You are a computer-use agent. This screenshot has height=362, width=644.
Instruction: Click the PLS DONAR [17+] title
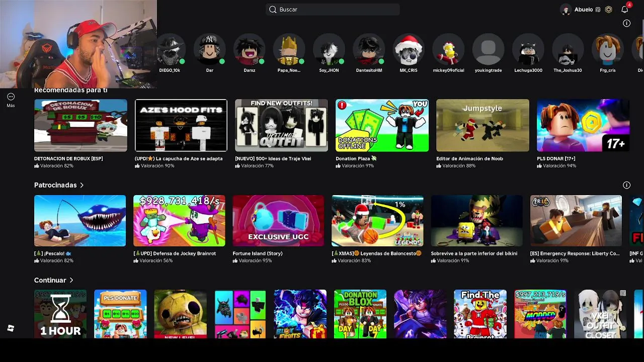click(556, 158)
